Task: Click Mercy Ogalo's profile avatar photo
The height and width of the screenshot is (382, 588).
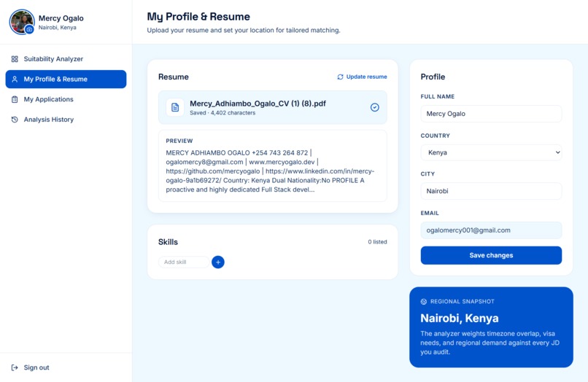Action: click(22, 22)
